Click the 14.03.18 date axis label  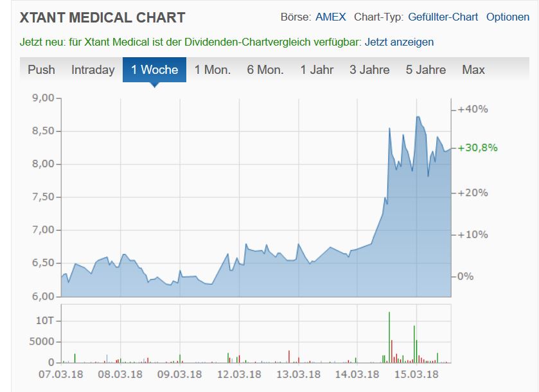tap(357, 374)
